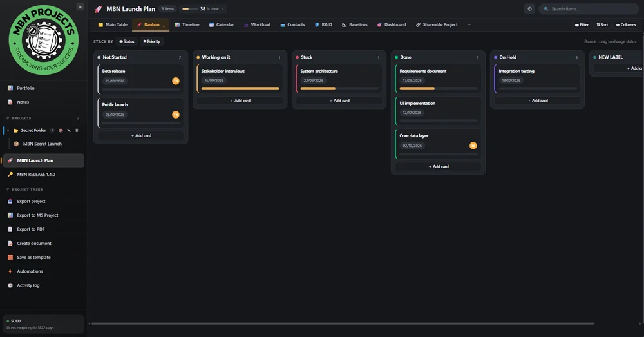Add a new project with the Projects plus icon
Viewport: 644px width, 337px height.
click(78, 119)
